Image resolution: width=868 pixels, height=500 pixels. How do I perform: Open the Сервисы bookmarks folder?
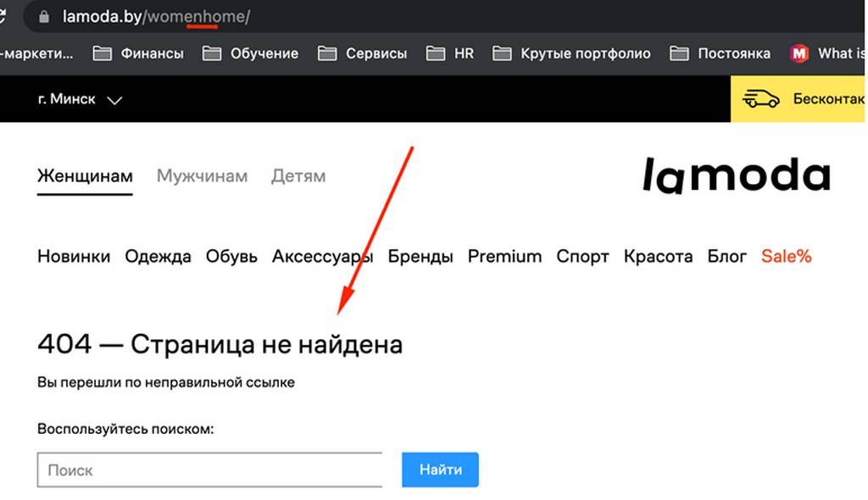coord(363,53)
